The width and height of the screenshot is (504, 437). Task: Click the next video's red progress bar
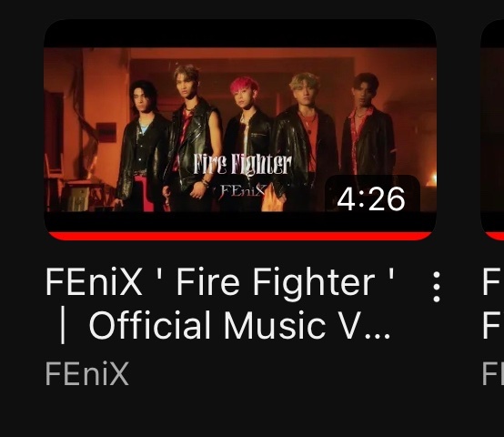click(494, 236)
